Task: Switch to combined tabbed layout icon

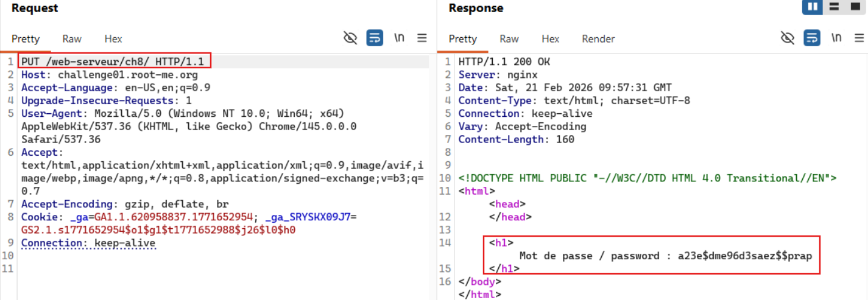Action: point(856,7)
